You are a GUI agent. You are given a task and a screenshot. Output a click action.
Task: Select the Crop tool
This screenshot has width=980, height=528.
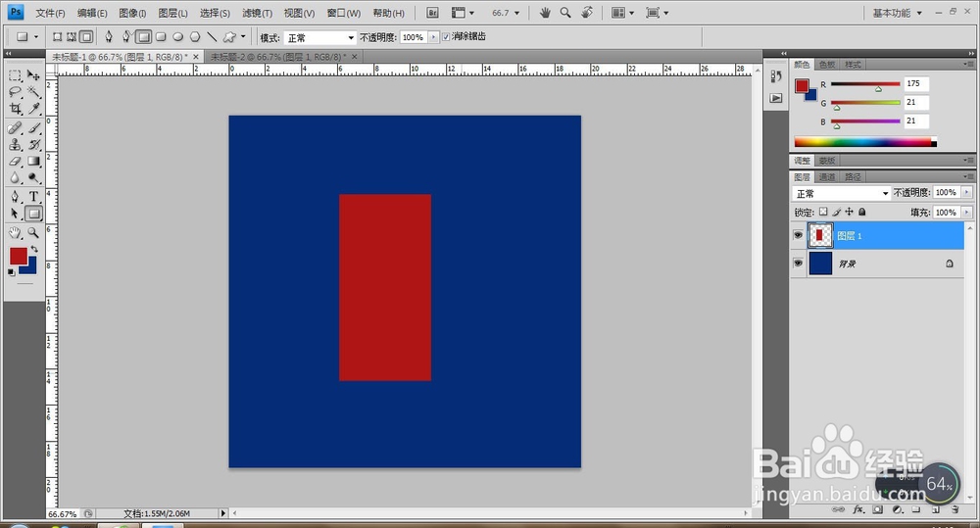(x=15, y=109)
